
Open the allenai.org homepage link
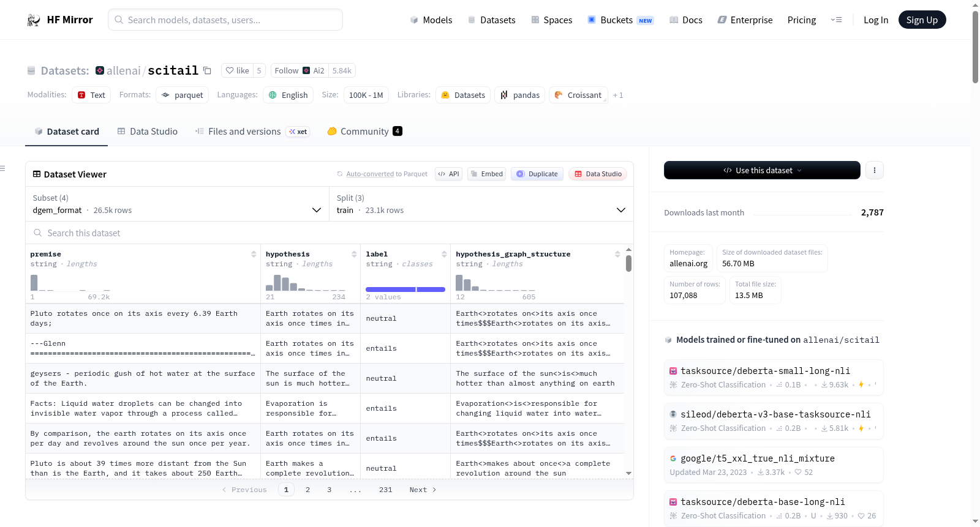click(x=688, y=264)
